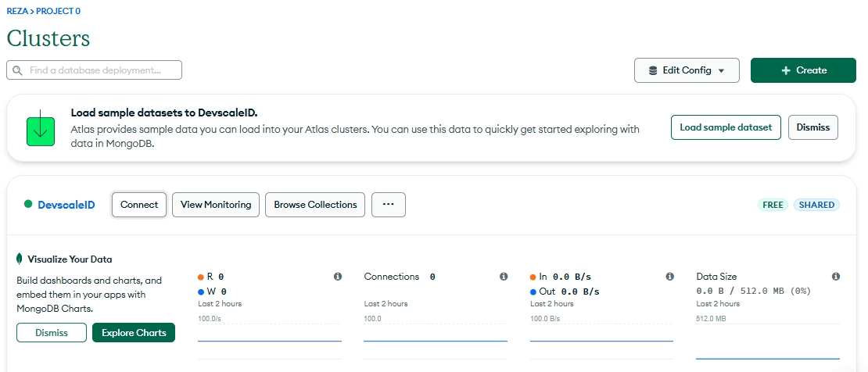
Task: Dismiss the Visualize Your Data panel
Action: (x=52, y=333)
